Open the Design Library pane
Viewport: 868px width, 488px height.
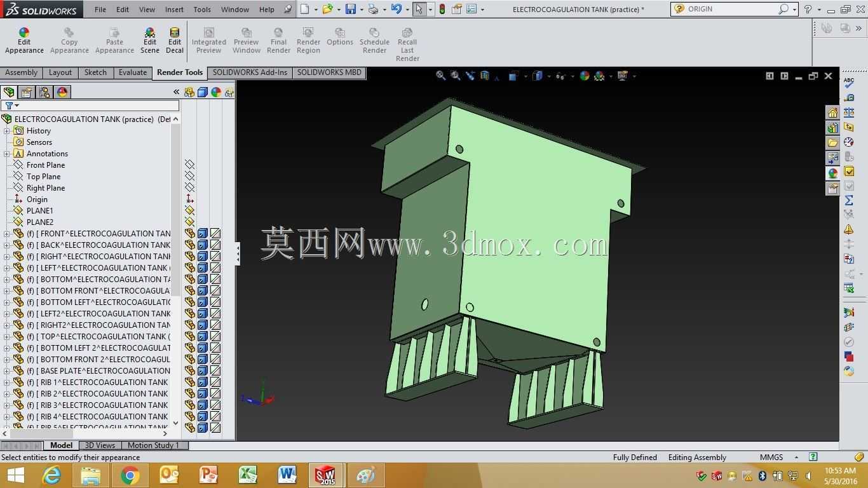point(832,128)
